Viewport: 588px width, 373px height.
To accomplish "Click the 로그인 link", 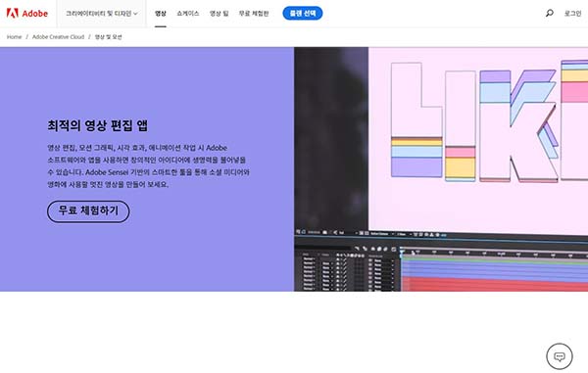I will 572,14.
